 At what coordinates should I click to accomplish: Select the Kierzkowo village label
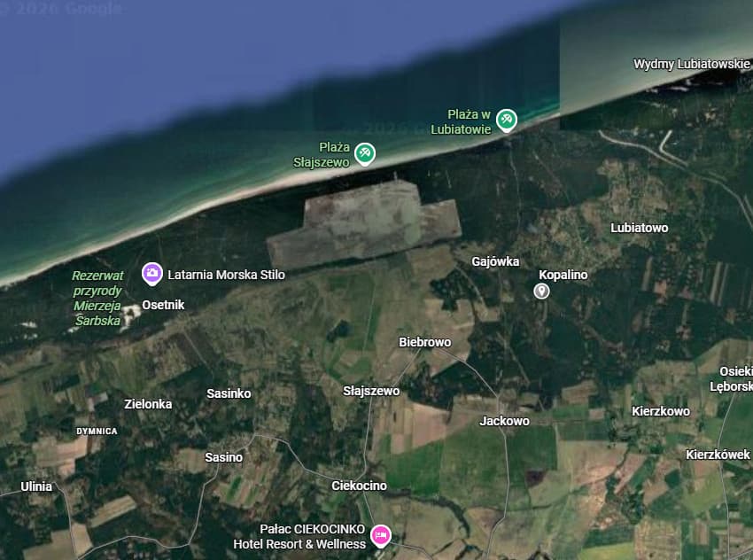tap(660, 411)
